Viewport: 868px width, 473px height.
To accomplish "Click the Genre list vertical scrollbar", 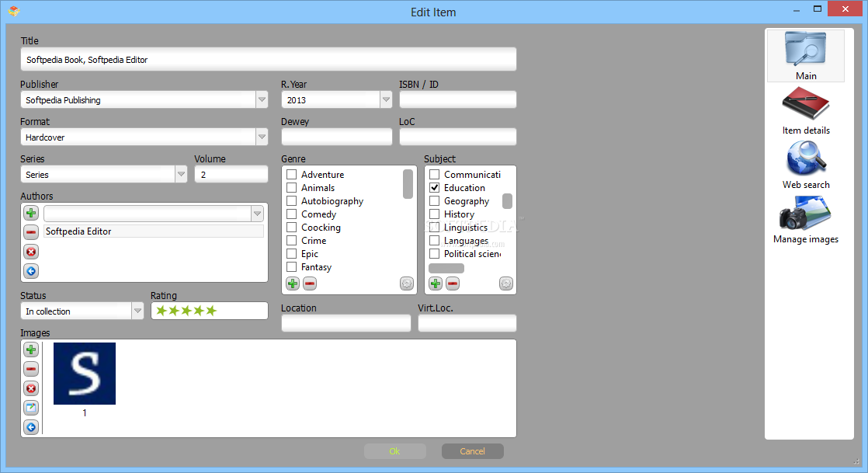I will tap(408, 184).
